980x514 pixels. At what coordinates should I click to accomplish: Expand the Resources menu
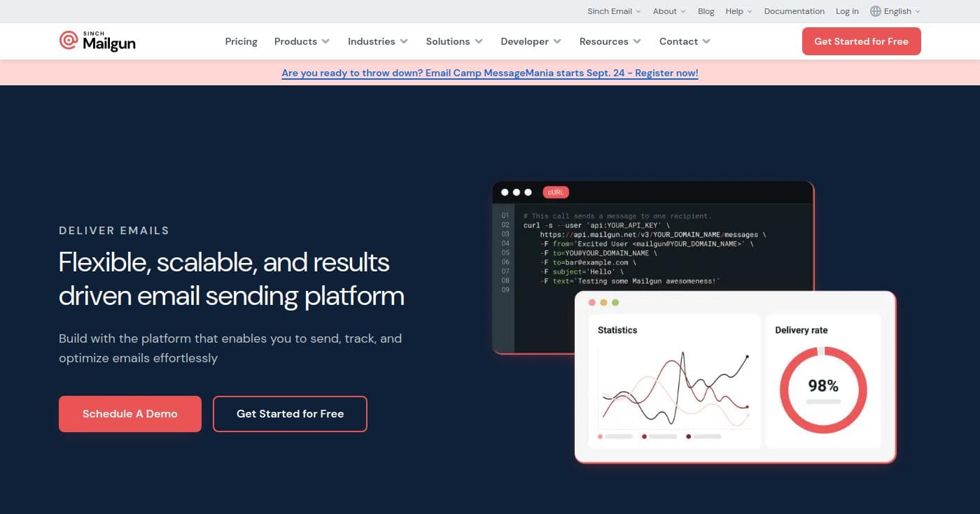tap(610, 41)
